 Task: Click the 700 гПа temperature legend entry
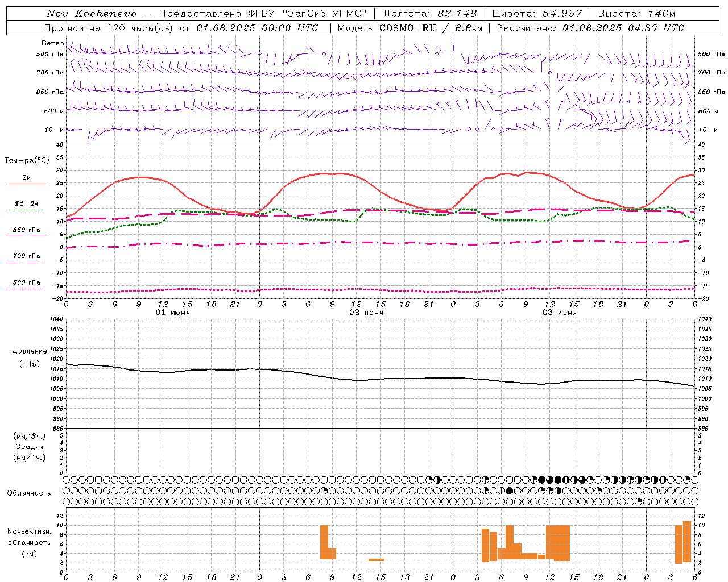click(27, 256)
